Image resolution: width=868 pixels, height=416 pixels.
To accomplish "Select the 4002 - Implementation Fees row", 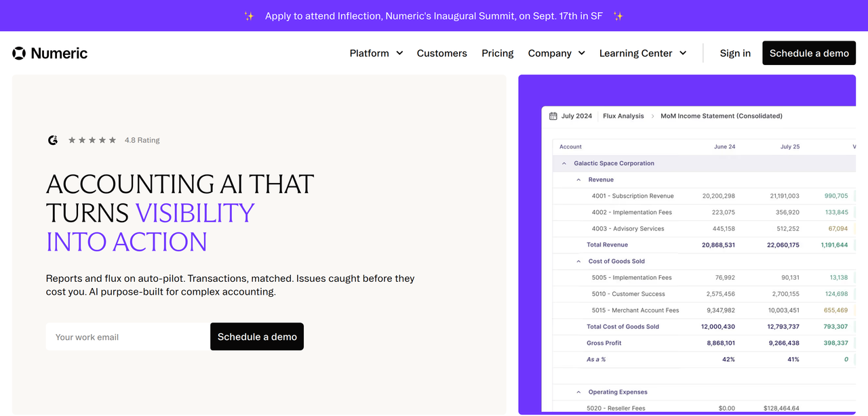I will coord(704,212).
